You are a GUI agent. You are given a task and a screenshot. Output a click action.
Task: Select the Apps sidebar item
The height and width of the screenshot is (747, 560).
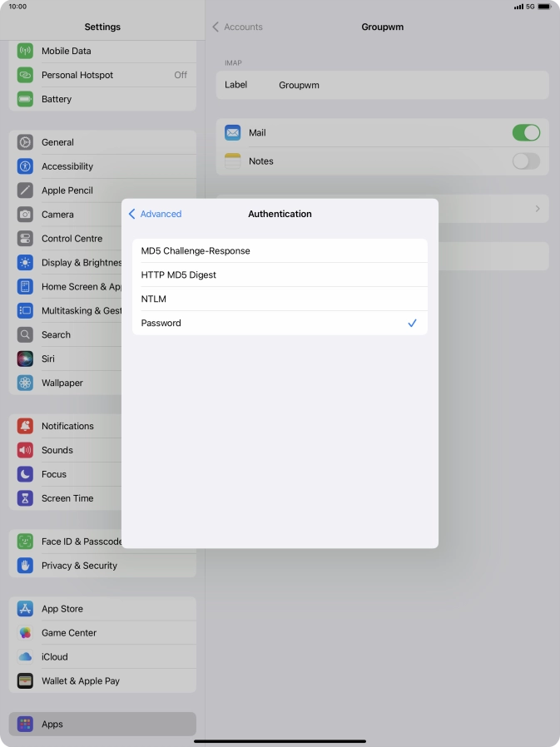point(102,724)
